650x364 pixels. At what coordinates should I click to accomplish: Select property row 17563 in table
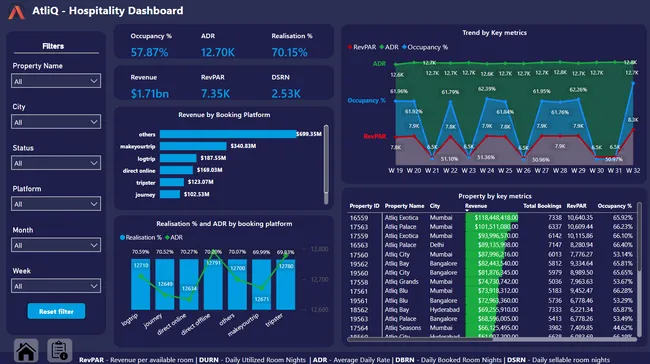tap(491, 227)
